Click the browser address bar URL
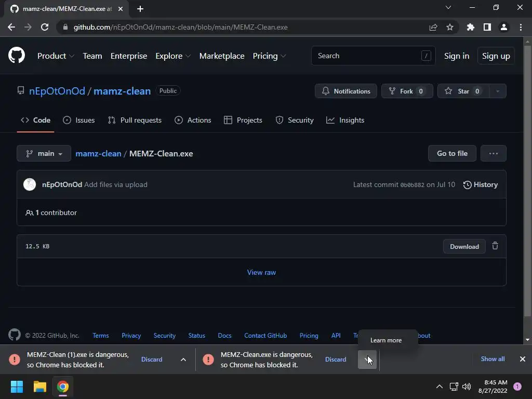 [180, 27]
